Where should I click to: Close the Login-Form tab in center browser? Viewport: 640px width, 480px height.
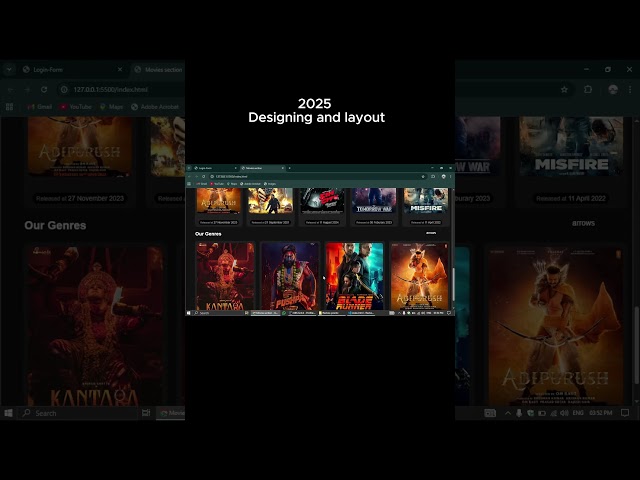[x=236, y=168]
